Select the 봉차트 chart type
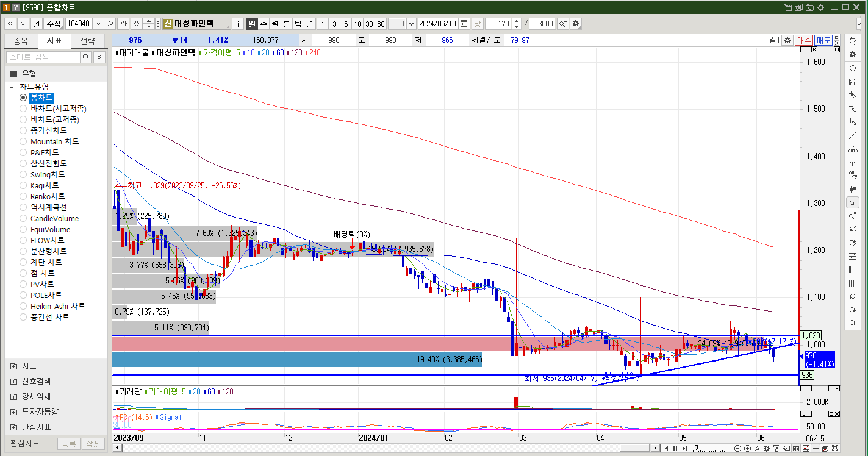The image size is (868, 456). (41, 98)
